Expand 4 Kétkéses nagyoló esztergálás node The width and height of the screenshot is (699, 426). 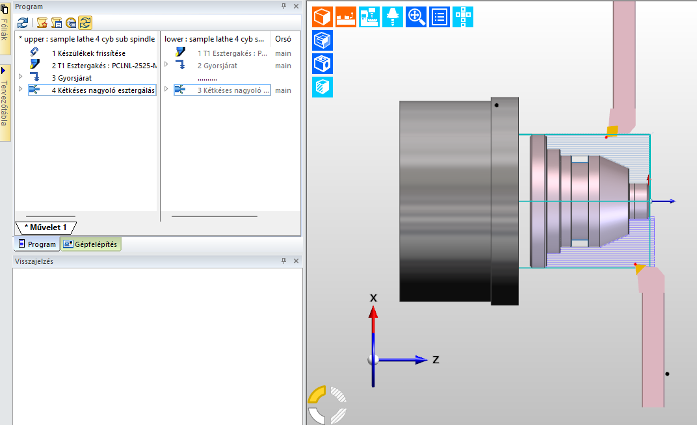(21, 89)
